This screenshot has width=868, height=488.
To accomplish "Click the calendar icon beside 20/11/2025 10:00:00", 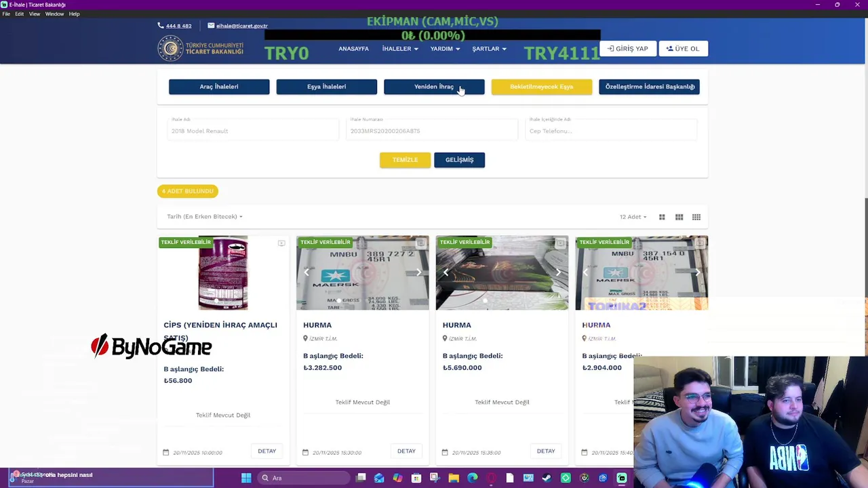I will click(166, 452).
